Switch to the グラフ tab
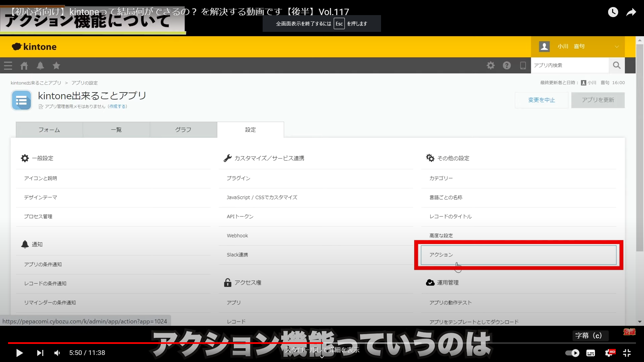The height and width of the screenshot is (362, 644). [x=183, y=130]
